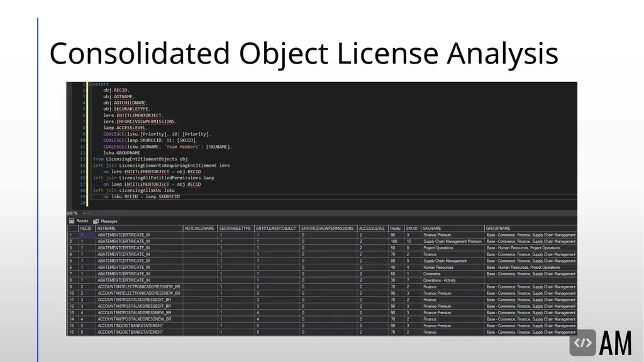The image size is (644, 362).
Task: Select the SECURABLETYPE column header
Action: point(235,229)
